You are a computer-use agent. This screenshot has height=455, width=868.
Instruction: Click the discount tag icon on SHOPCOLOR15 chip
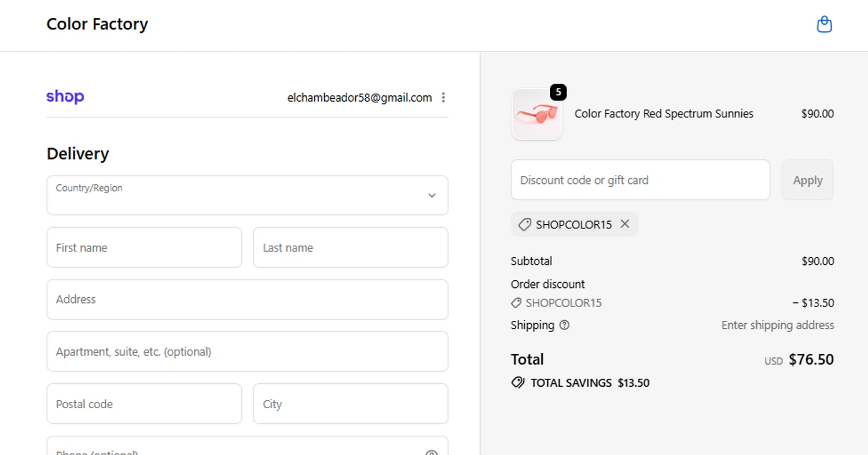[524, 224]
